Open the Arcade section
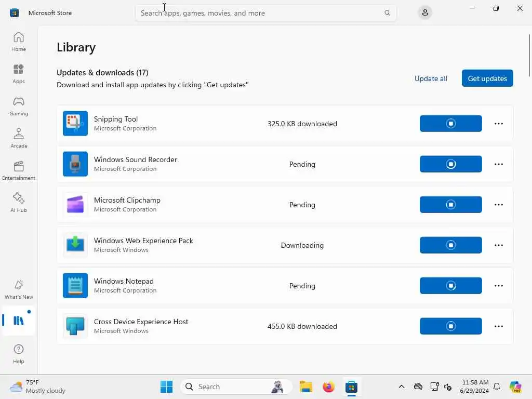 pos(19,138)
